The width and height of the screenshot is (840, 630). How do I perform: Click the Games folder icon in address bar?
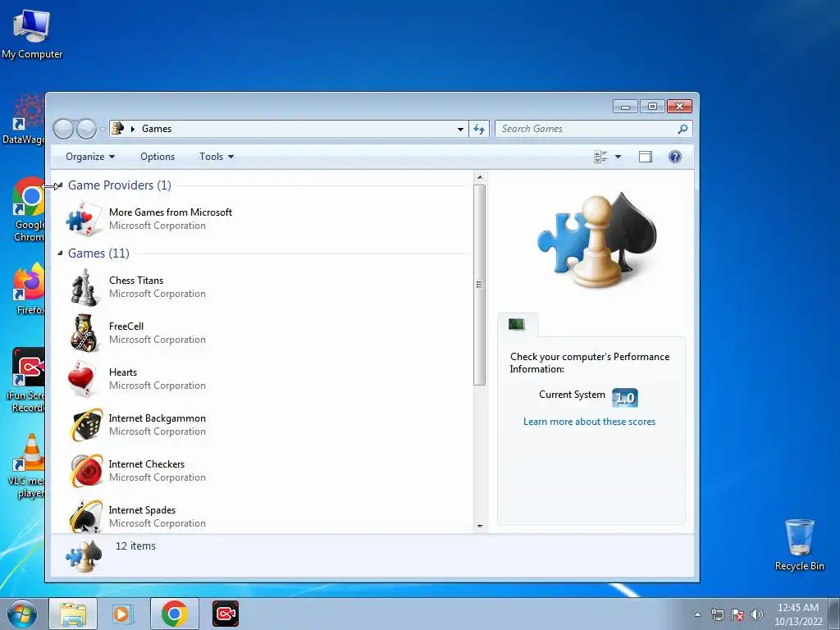(118, 128)
